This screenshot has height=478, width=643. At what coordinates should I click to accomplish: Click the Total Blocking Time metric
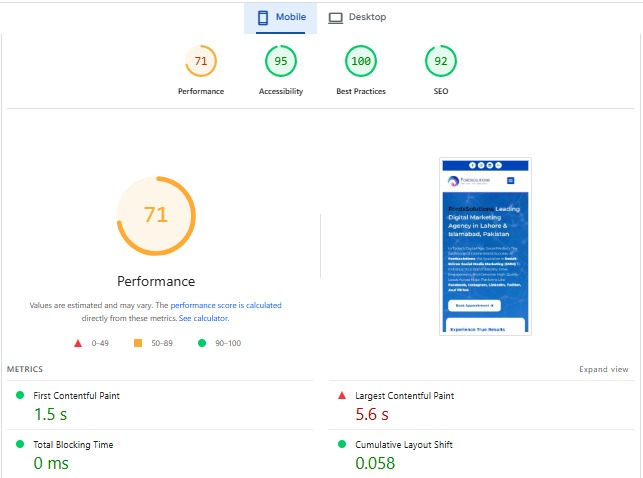(x=75, y=445)
